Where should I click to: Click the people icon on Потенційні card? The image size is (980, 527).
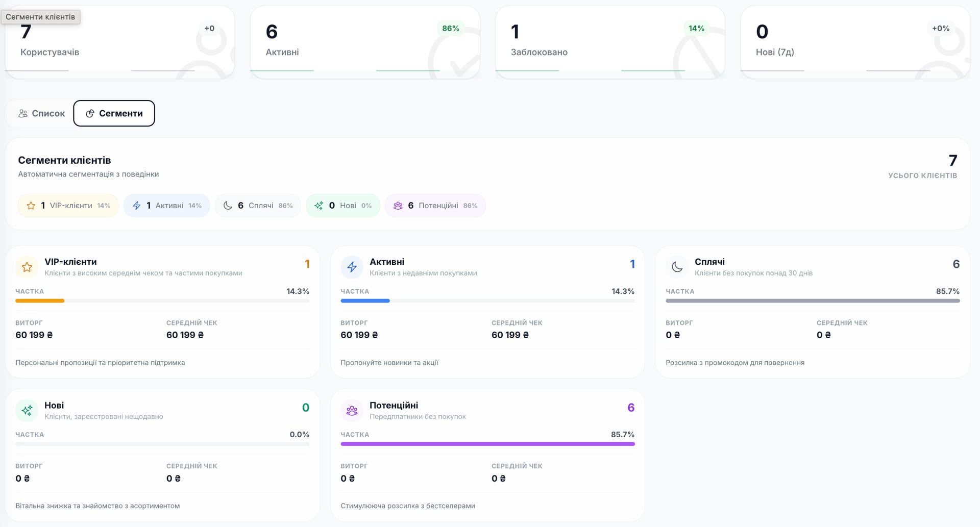pos(352,410)
